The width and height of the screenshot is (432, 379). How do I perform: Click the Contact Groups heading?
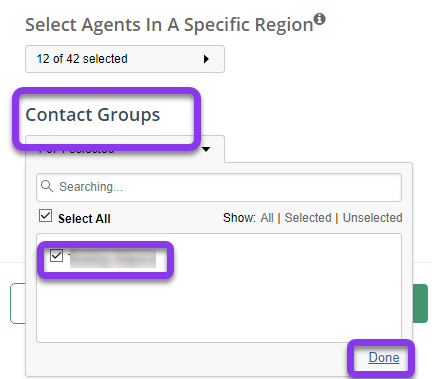point(93,115)
